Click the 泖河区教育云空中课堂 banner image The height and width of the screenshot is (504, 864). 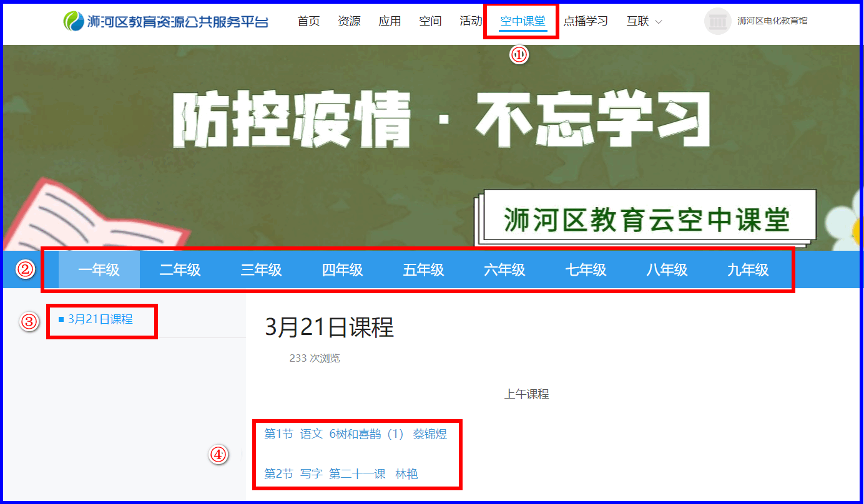coord(431,148)
